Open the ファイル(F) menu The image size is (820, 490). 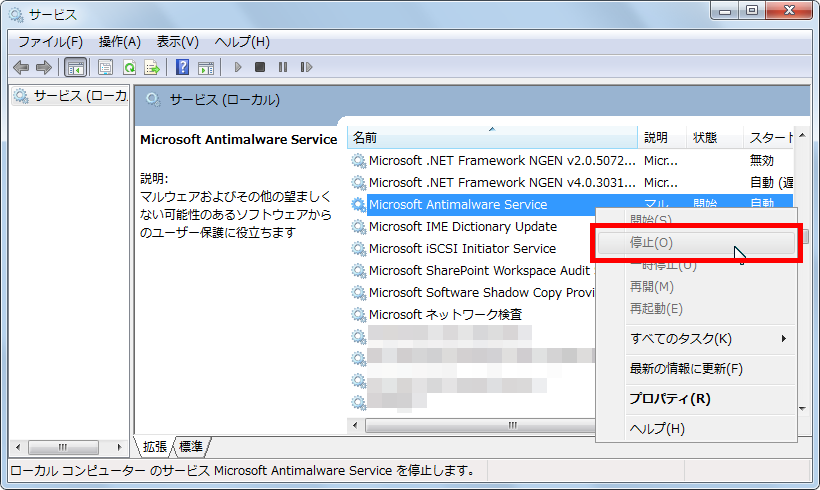[x=51, y=42]
